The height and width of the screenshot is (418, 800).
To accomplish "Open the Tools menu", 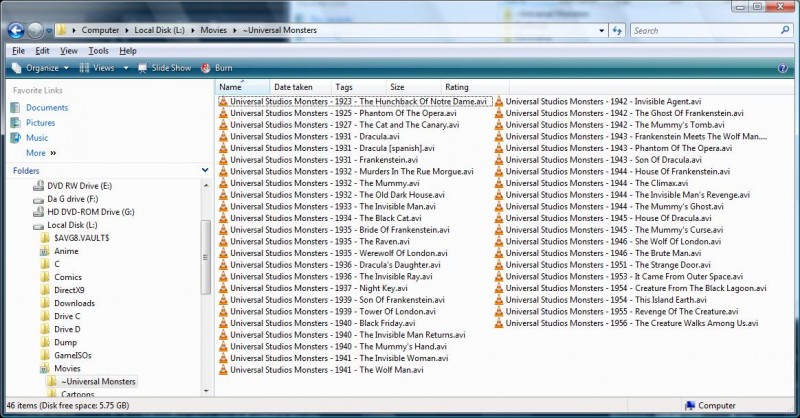I will [98, 51].
